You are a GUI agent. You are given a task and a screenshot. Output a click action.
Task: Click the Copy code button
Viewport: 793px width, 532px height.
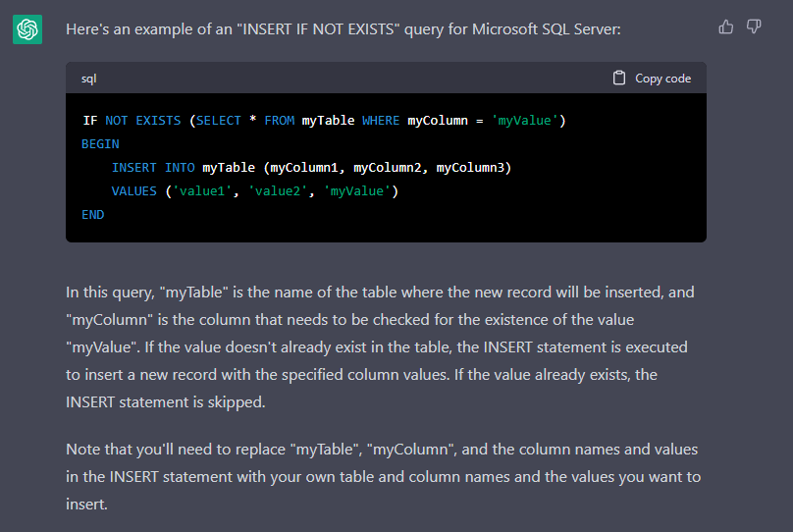[652, 79]
